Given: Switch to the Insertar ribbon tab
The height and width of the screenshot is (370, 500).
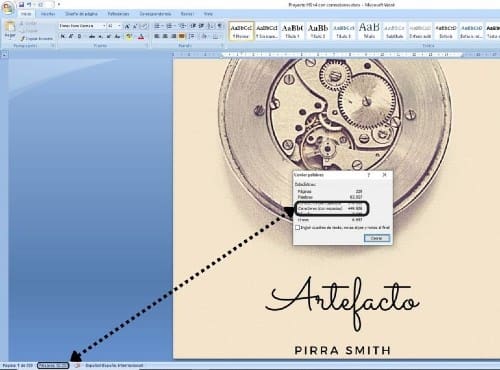Looking at the screenshot, I should click(x=48, y=14).
